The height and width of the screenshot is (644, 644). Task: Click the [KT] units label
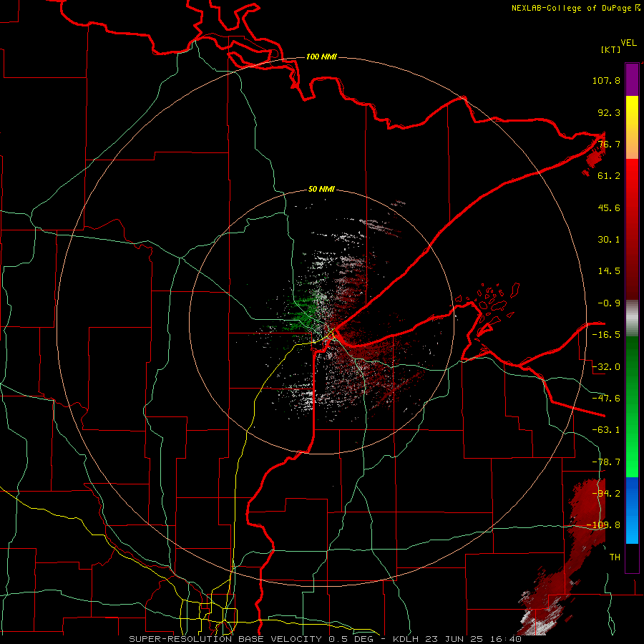pos(611,49)
